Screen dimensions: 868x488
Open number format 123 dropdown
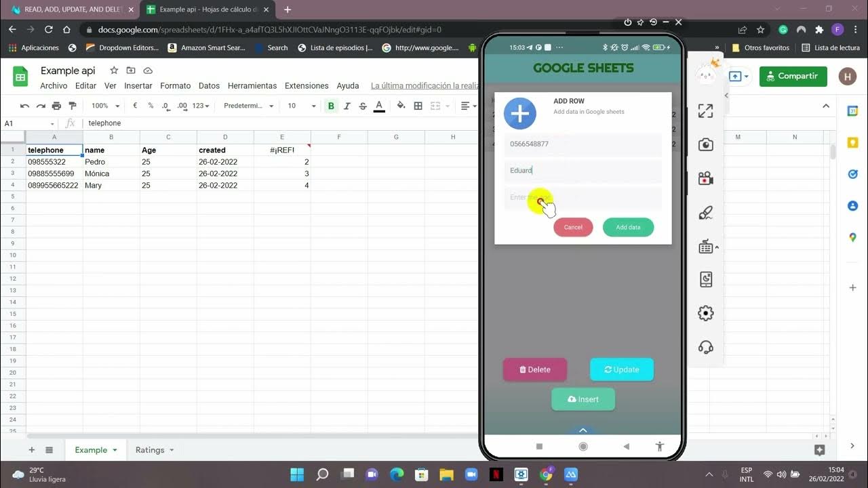point(201,106)
